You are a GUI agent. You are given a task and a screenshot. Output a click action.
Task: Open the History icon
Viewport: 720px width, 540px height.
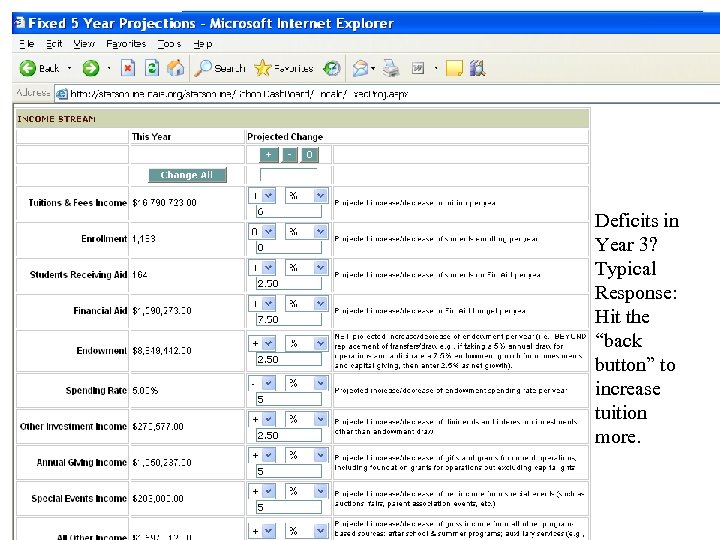click(332, 68)
